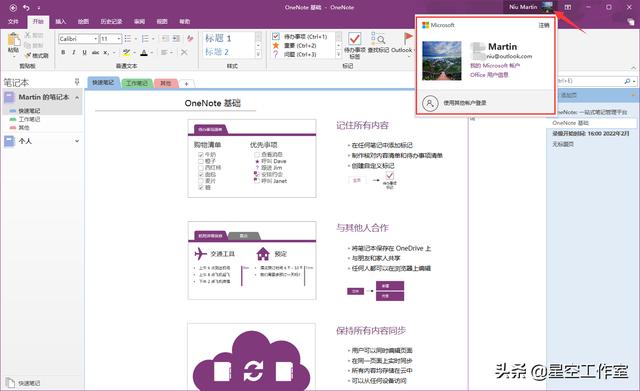Click the Undo arrow icon
The width and height of the screenshot is (640, 391).
pyautogui.click(x=27, y=7)
